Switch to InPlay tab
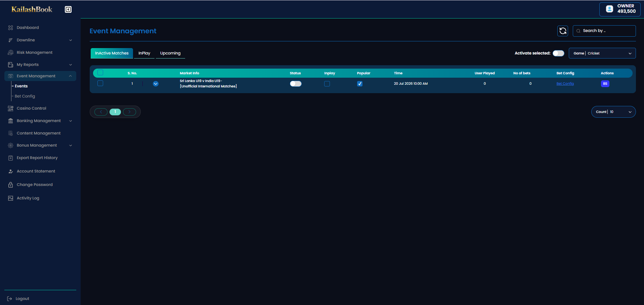Image resolution: width=644 pixels, height=305 pixels. [x=144, y=53]
